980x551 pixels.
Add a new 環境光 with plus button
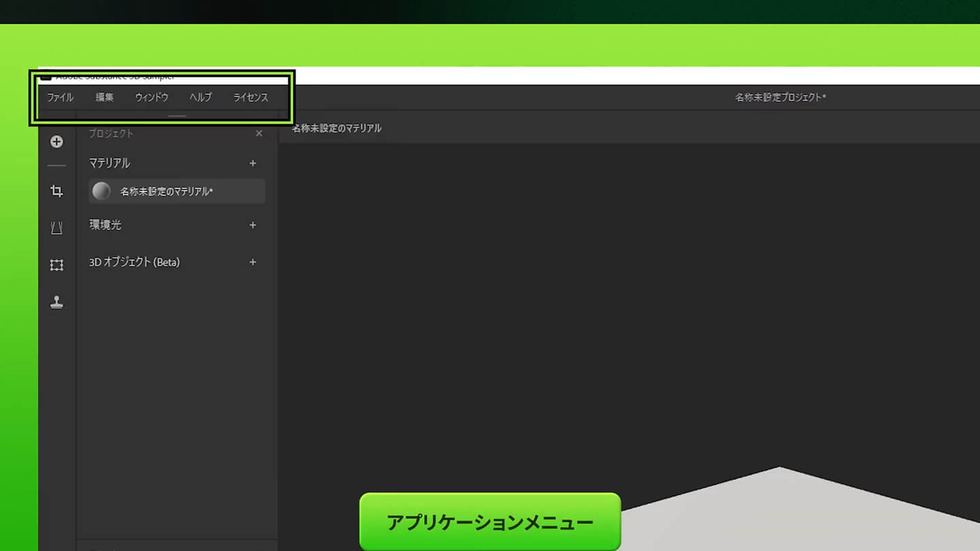pyautogui.click(x=252, y=225)
